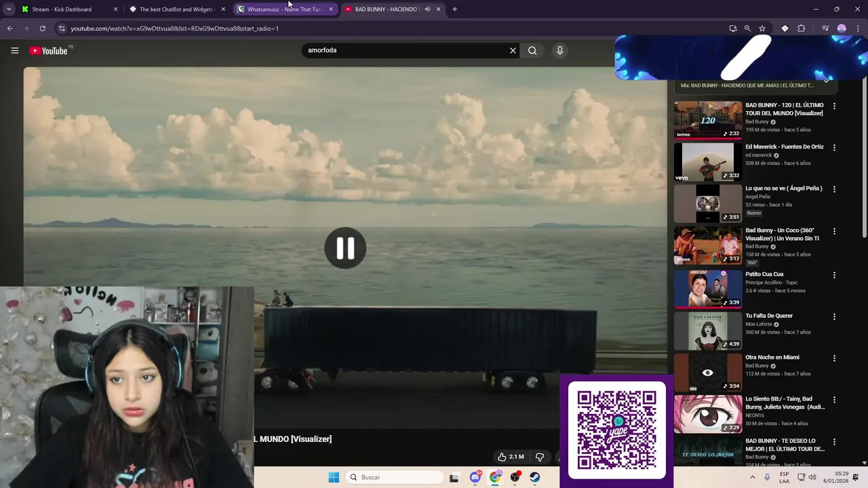Go to the YouTube home logo

pyautogui.click(x=49, y=50)
